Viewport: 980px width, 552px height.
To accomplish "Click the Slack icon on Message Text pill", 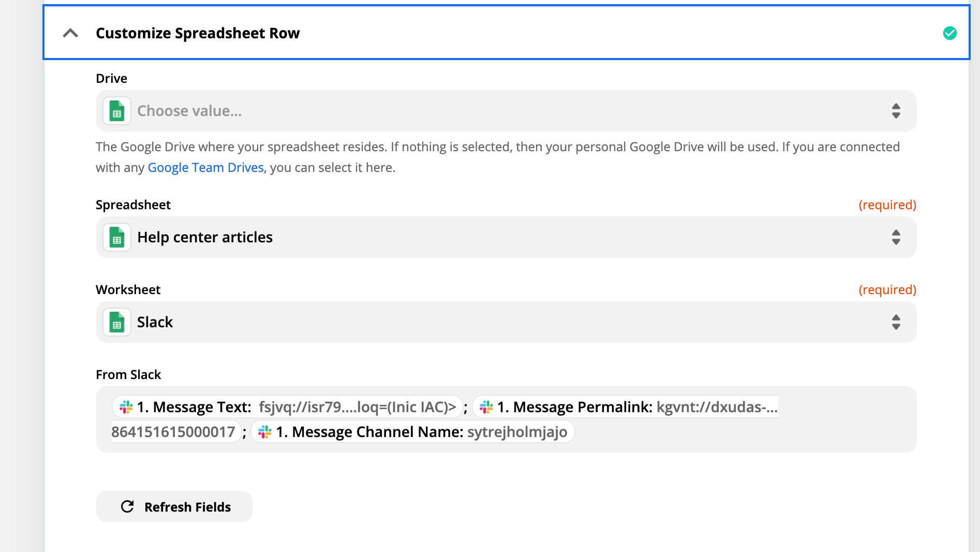I will [x=126, y=407].
